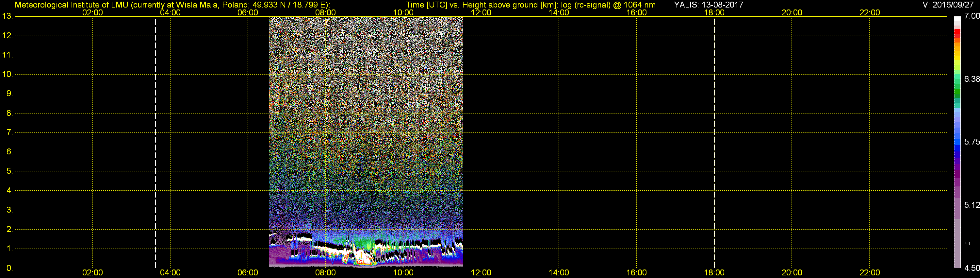Click the small 'eq' label beside the color bar
This screenshot has width=980, height=278.
(968, 243)
